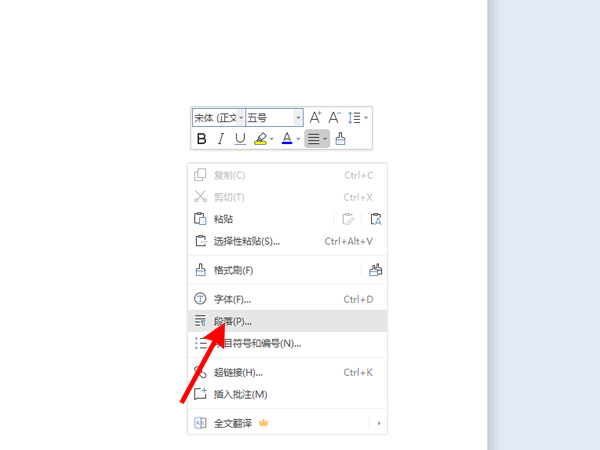The height and width of the screenshot is (450, 600).
Task: Click 插入批注(M) to add comment
Action: 240,394
